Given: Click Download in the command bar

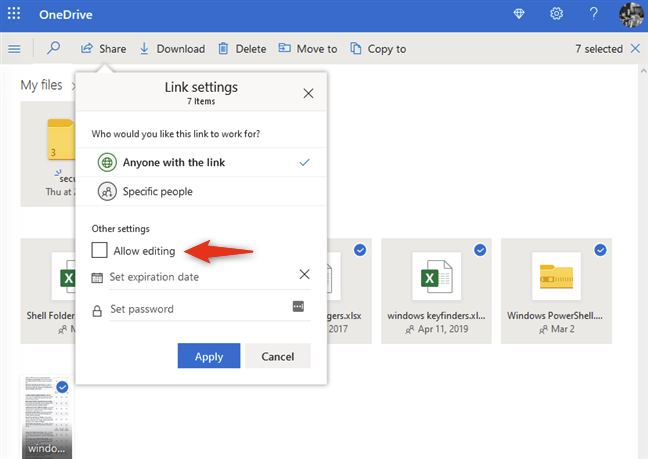Looking at the screenshot, I should [172, 49].
